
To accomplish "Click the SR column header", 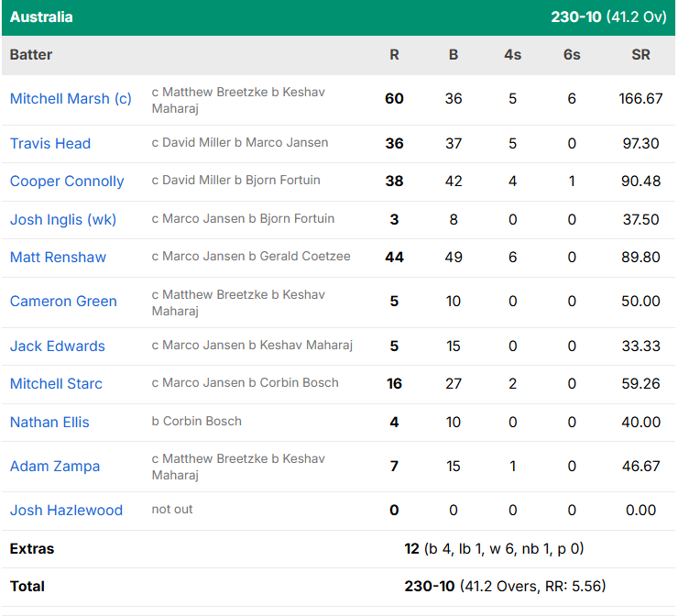I will (x=640, y=55).
